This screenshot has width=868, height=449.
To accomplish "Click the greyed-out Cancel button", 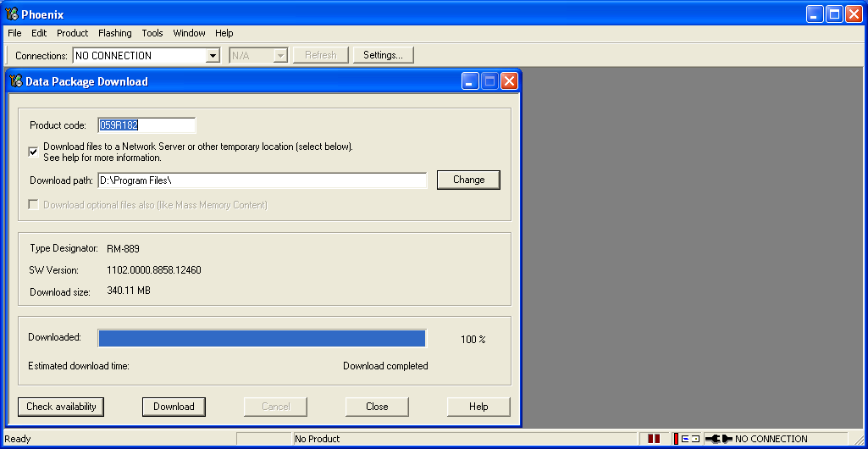I will [x=276, y=407].
